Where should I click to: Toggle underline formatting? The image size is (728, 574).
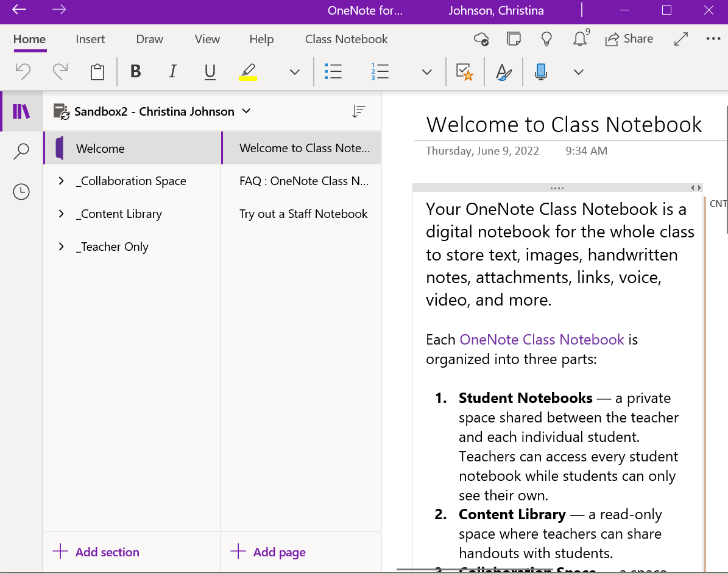pos(210,72)
